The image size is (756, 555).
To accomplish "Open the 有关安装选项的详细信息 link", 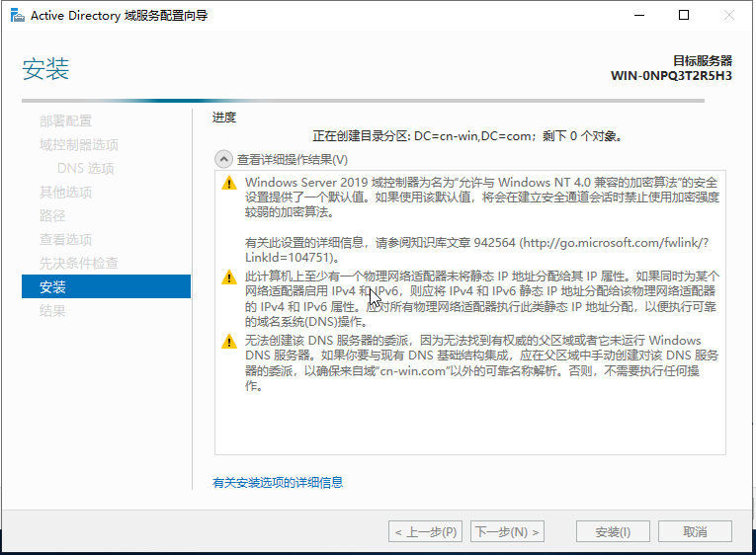I will pos(278,482).
